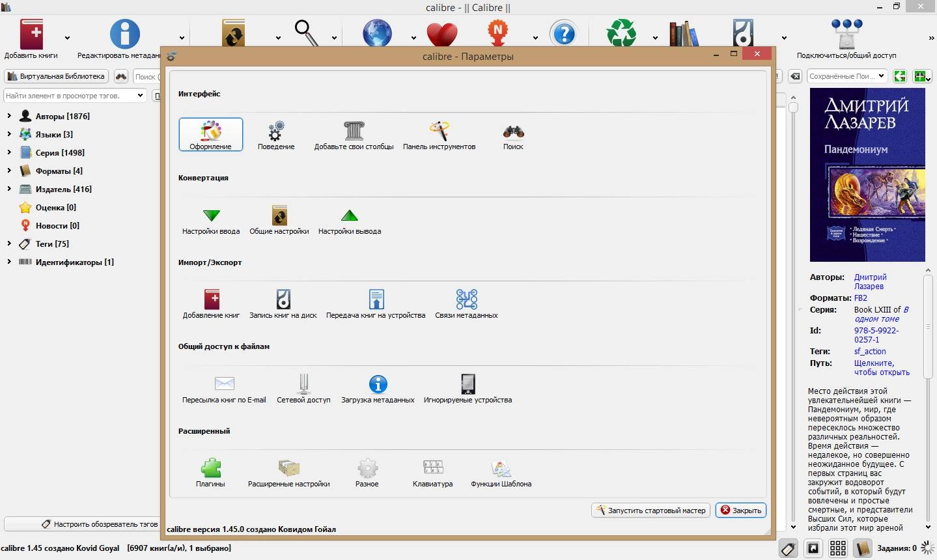
Task: Click the green recycle remove books icon
Action: (x=621, y=34)
